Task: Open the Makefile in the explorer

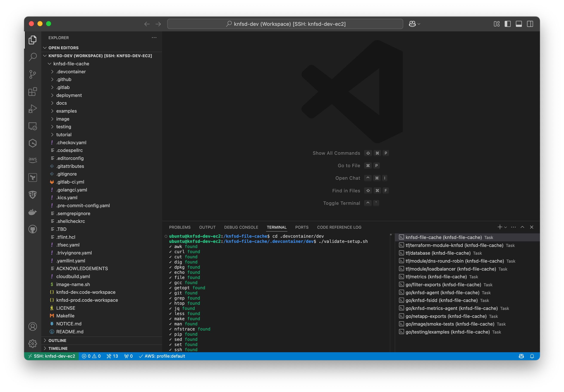Action: (102, 316)
